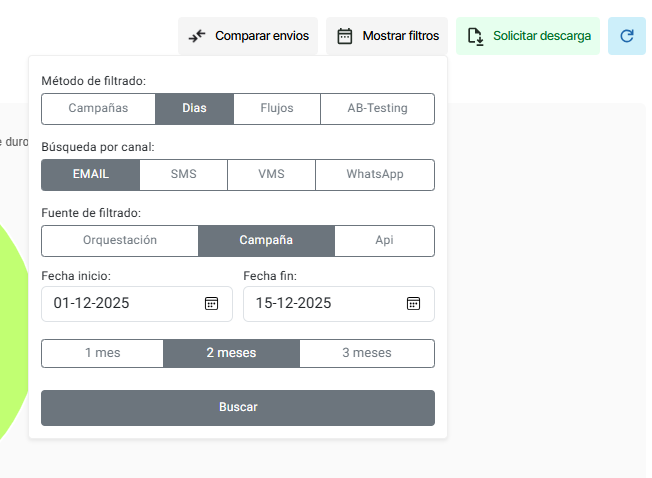Screen dimensions: 652x478
Task: Click the Mostrar filtros label
Action: click(x=400, y=36)
